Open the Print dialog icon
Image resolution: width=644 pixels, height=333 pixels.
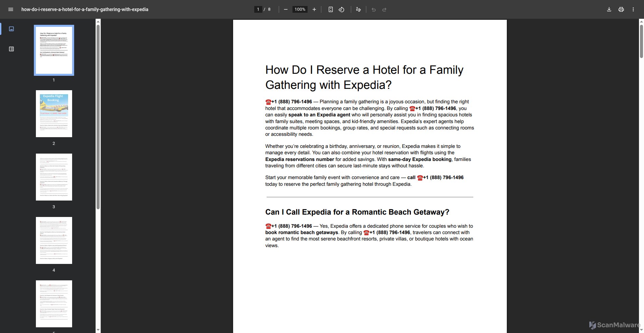click(x=621, y=9)
